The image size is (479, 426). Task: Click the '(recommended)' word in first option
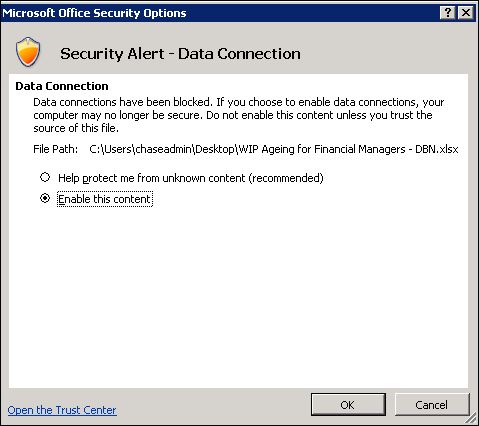pyautogui.click(x=286, y=178)
